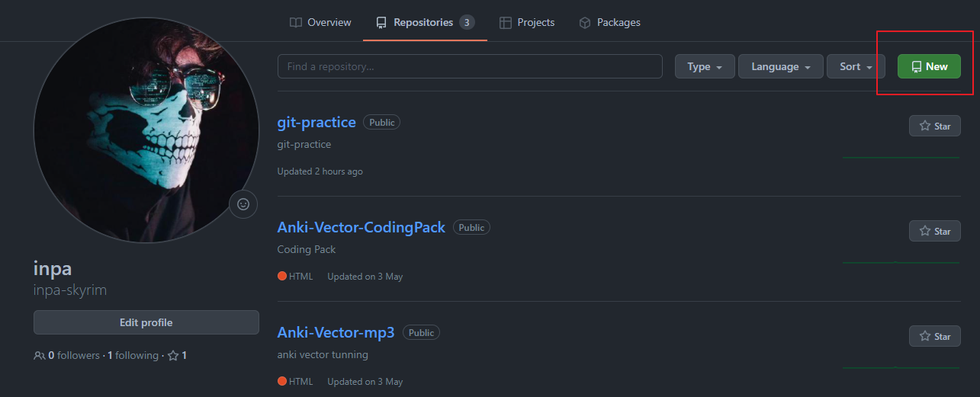
Task: Set status with the smiley icon
Action: point(243,204)
